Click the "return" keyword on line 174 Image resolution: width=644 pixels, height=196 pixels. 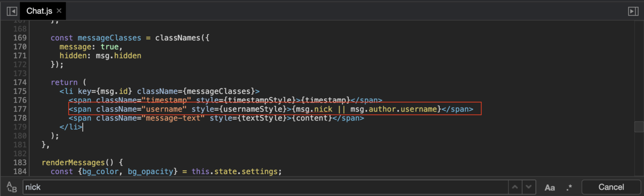point(64,82)
